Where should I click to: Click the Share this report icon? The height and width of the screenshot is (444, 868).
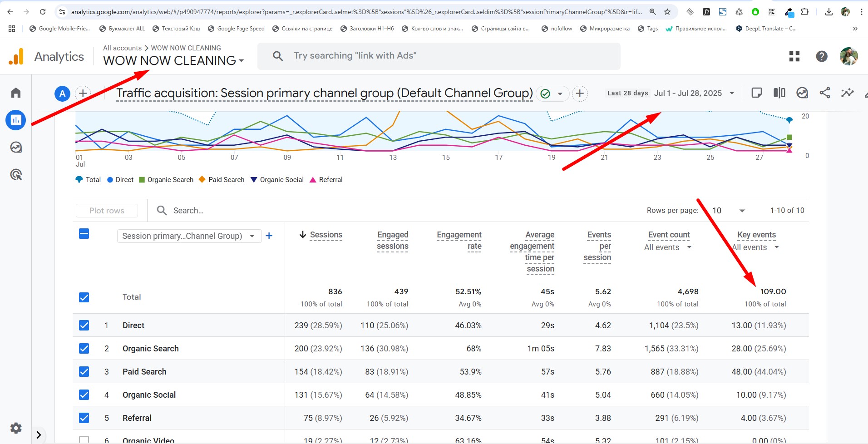(x=825, y=93)
